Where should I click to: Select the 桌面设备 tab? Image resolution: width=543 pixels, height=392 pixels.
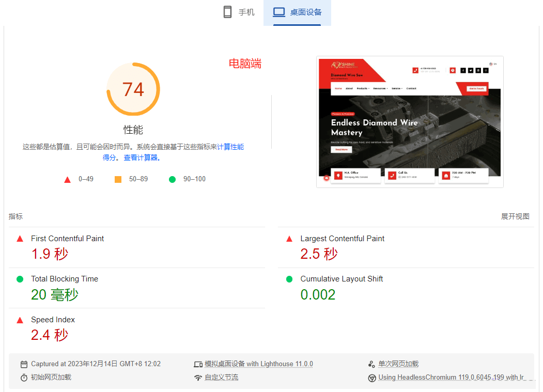pyautogui.click(x=297, y=12)
